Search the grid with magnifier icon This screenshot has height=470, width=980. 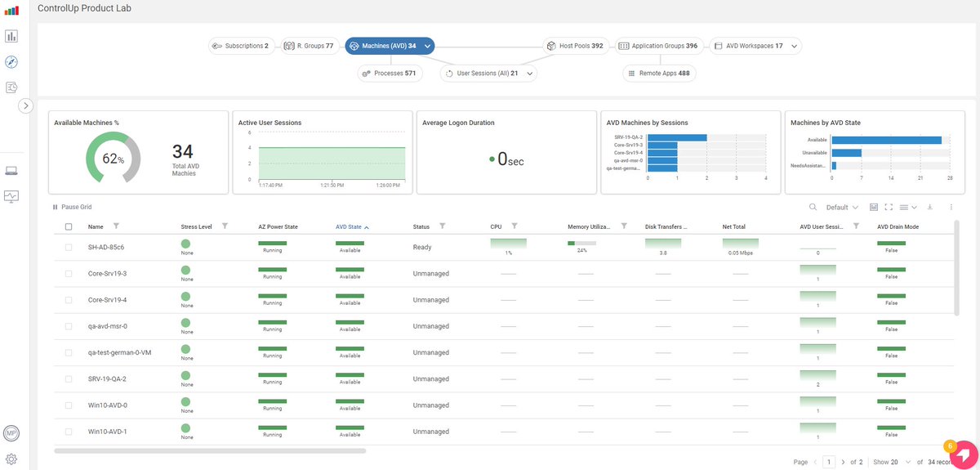pos(813,208)
